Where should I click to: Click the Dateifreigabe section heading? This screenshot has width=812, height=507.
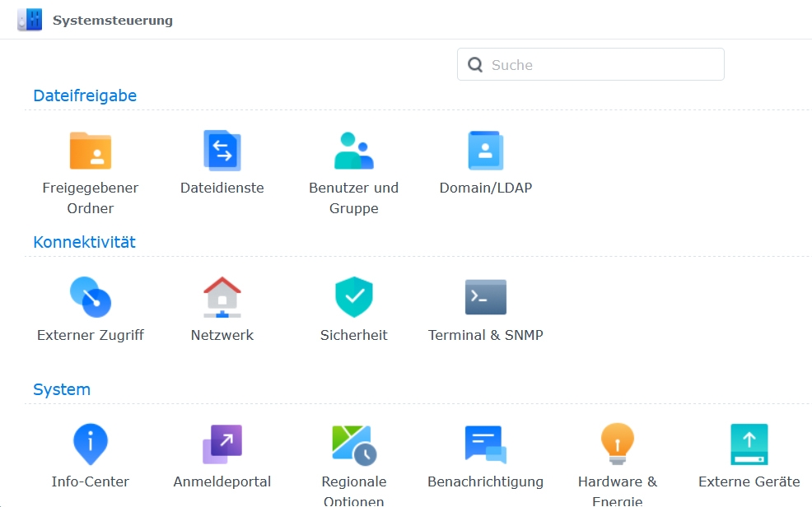point(85,95)
